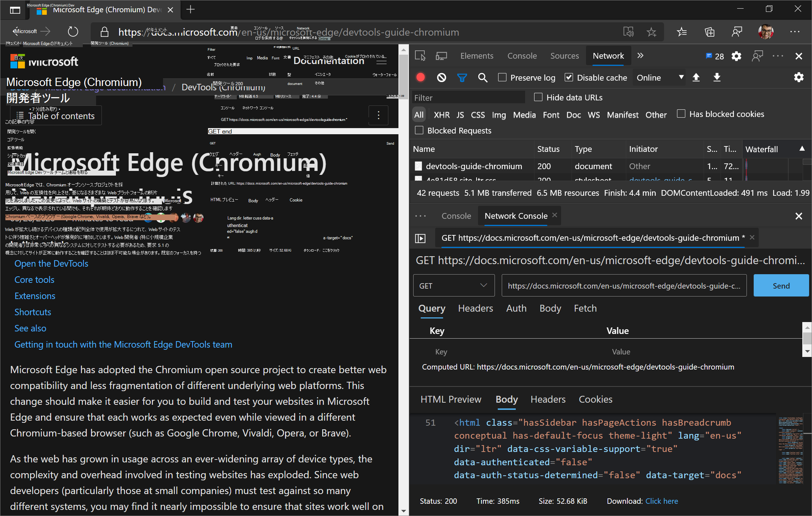Open a new browser tab
812x516 pixels.
(190, 10)
